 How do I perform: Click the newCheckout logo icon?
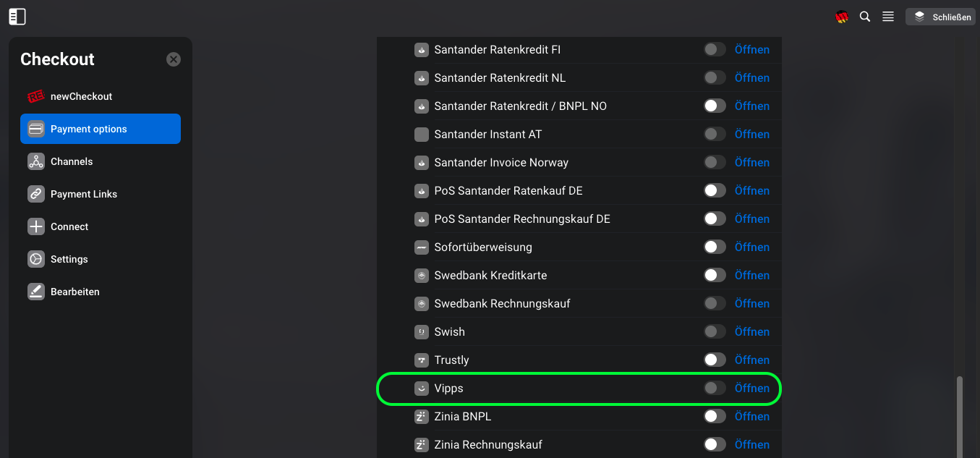click(x=36, y=96)
